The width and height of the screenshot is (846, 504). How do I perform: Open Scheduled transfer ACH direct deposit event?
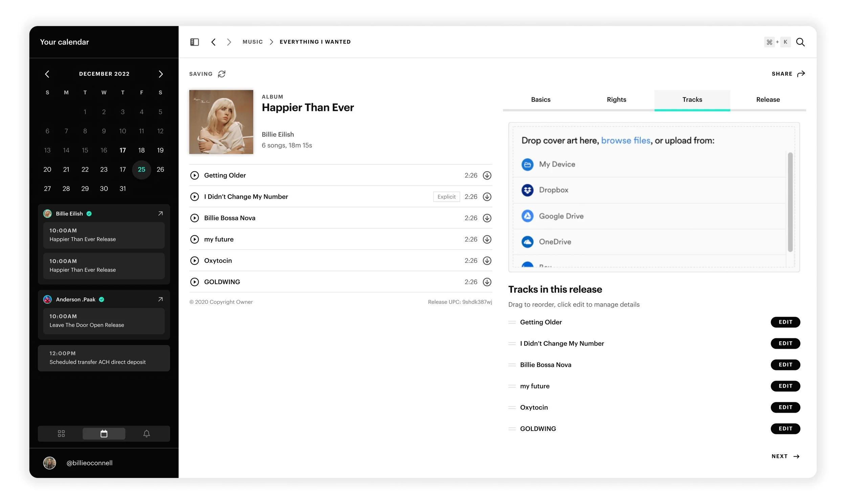104,358
